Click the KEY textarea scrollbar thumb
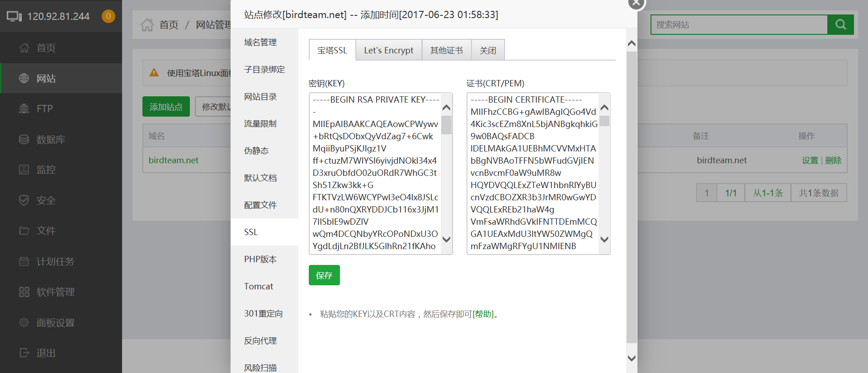 click(446, 125)
